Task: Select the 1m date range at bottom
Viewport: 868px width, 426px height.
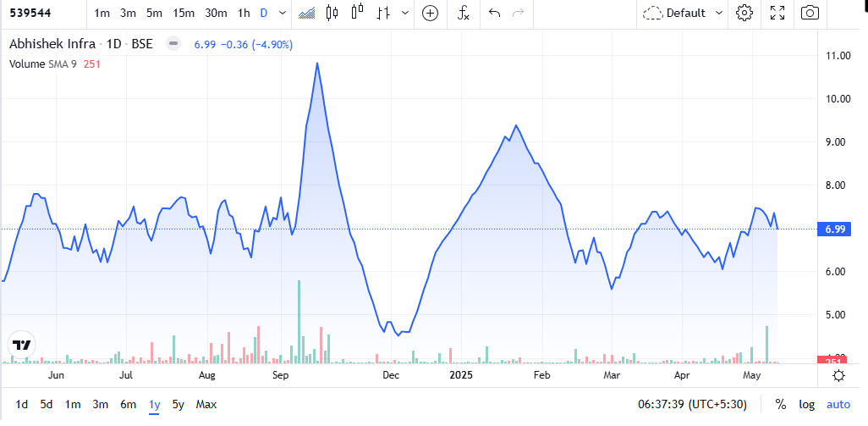Action: point(72,405)
